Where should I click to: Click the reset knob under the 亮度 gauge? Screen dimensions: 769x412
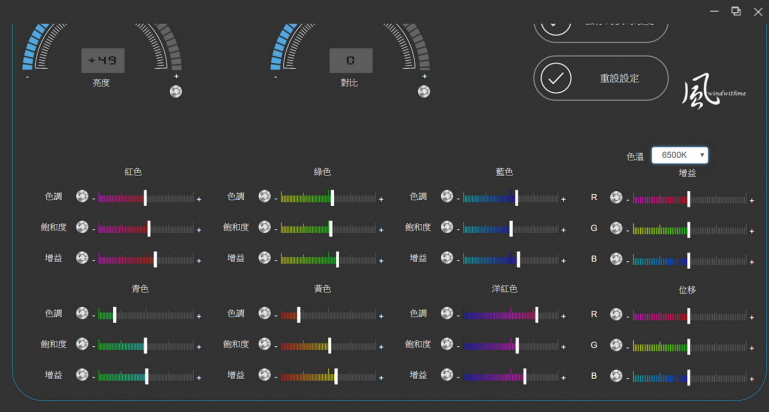176,91
